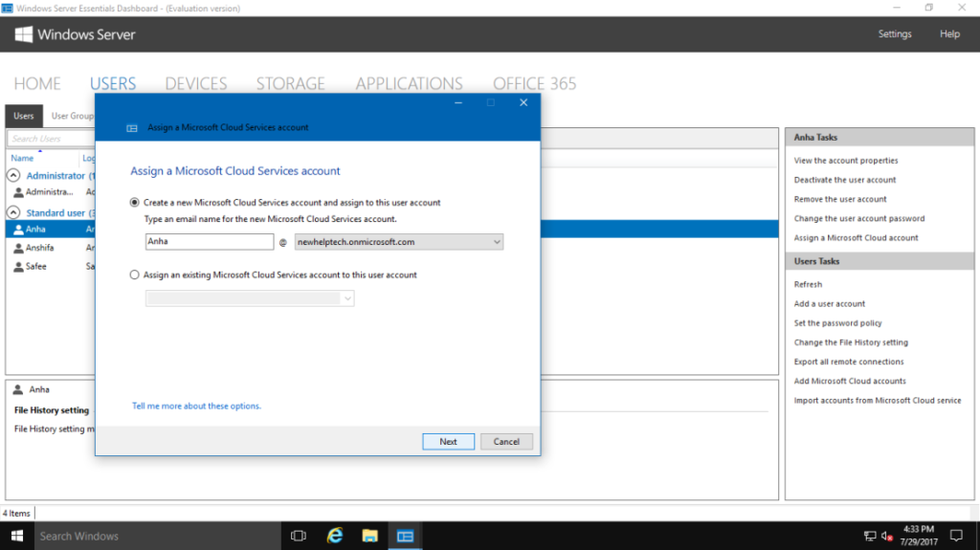This screenshot has width=980, height=550.
Task: Click the Windows Server logo icon
Action: point(24,34)
